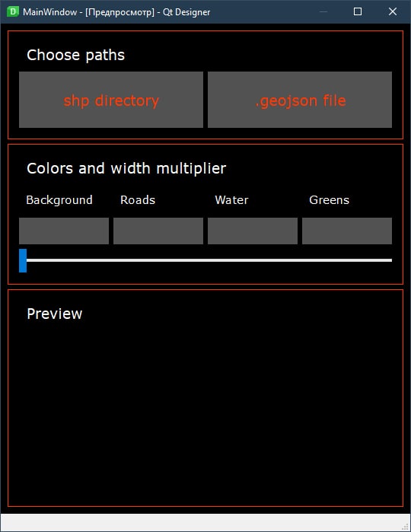Viewport: 411px width, 532px height.
Task: Pick the Roads color swatch button
Action: 158,231
